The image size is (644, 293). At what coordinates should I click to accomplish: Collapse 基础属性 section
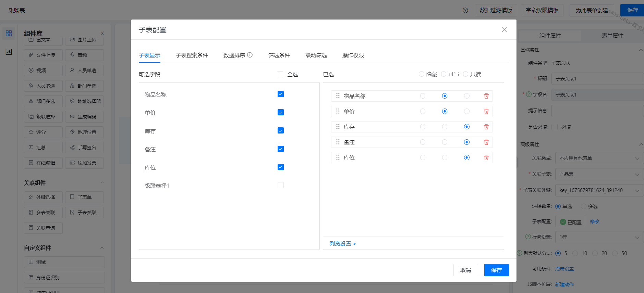point(641,50)
